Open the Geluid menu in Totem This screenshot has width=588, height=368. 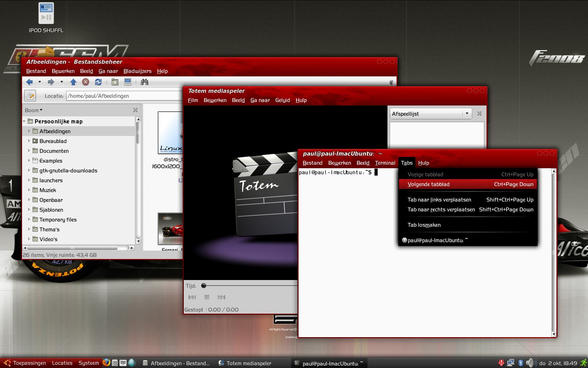coord(282,100)
